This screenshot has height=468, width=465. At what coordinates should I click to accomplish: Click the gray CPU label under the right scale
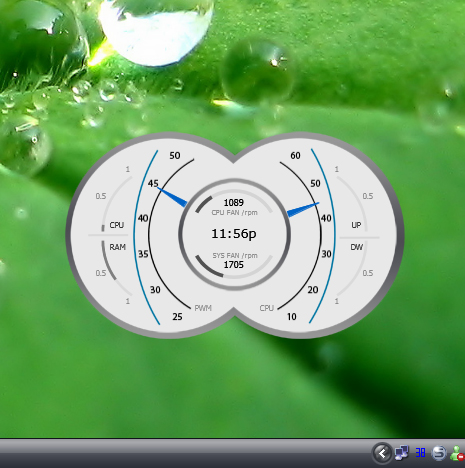click(x=267, y=308)
